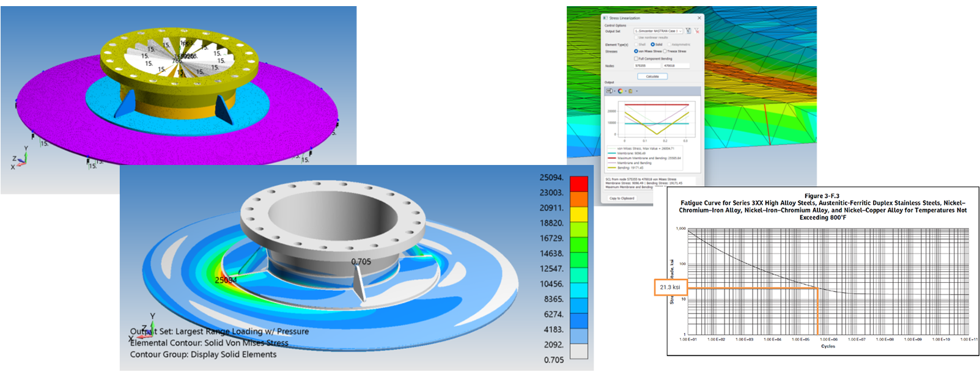Click the '1.00 E+06' tick on the Cycles axis
The image size is (980, 377).
click(x=828, y=339)
